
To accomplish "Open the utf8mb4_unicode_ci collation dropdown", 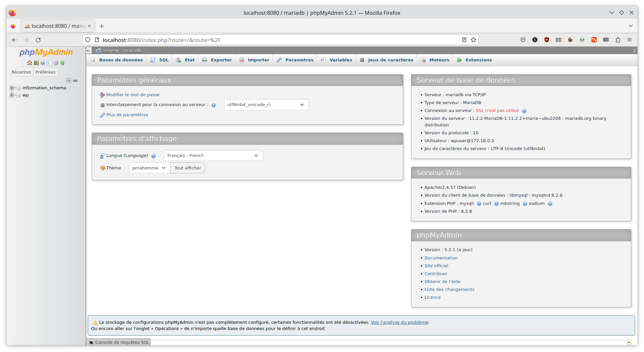I will click(x=266, y=104).
